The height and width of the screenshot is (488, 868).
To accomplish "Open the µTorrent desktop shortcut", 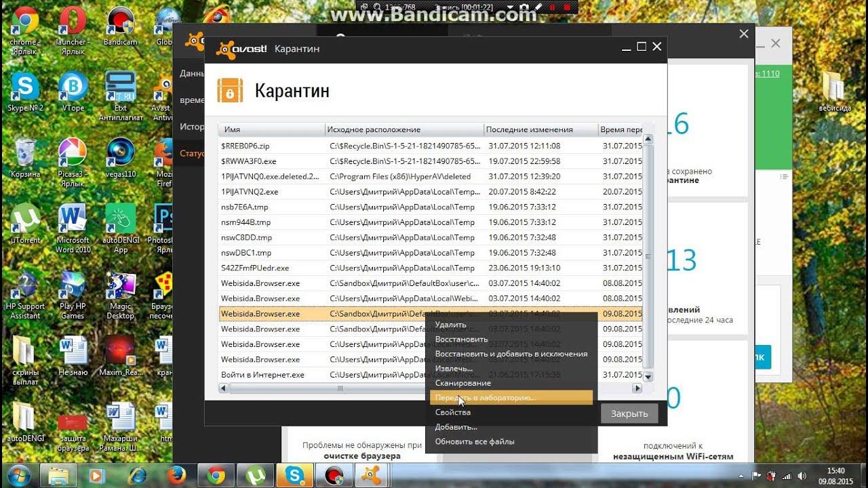I will (x=25, y=223).
